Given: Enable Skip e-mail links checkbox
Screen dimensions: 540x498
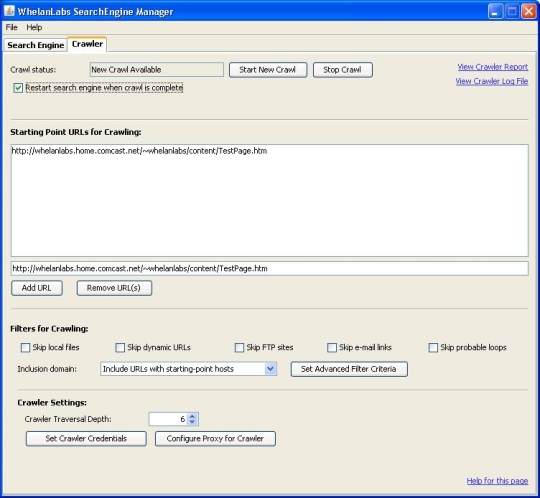Looking at the screenshot, I should (332, 347).
